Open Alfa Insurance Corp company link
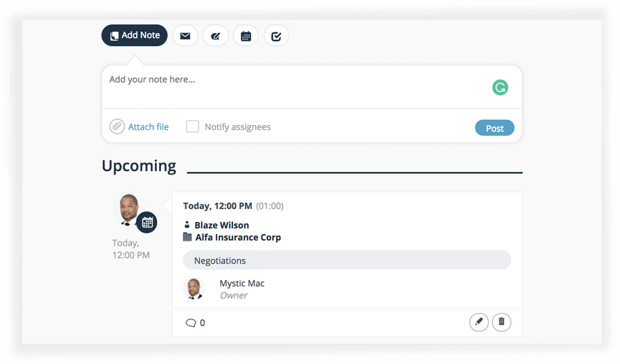 (238, 237)
